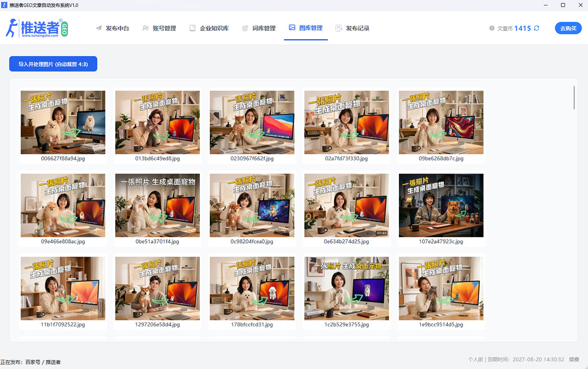Select thumbnail 0230967f662f.jpg

[252, 123]
